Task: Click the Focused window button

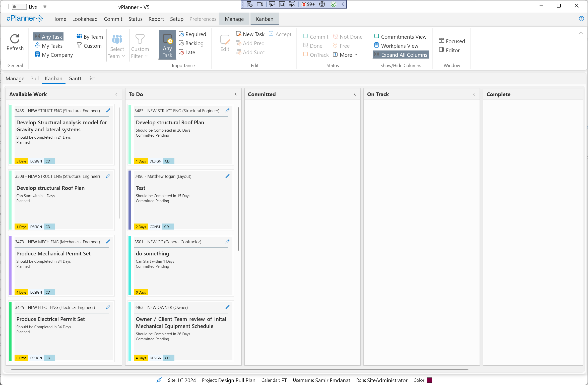Action: coord(452,41)
